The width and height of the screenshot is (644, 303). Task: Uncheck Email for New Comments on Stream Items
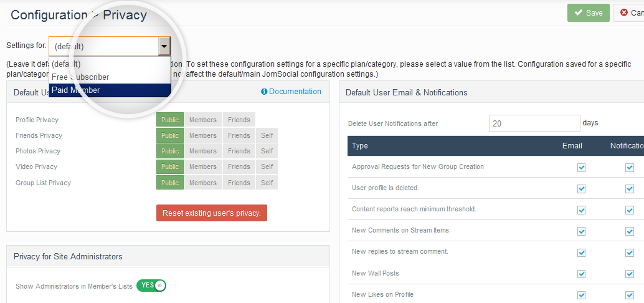tap(581, 231)
